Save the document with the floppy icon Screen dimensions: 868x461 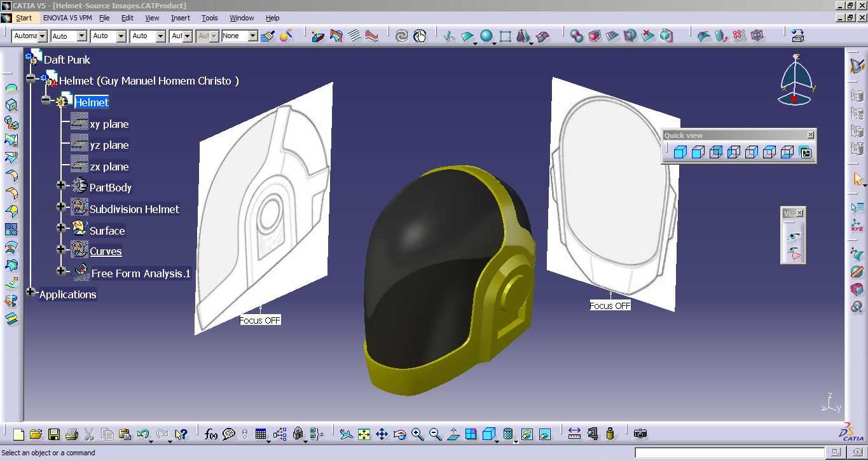(54, 434)
